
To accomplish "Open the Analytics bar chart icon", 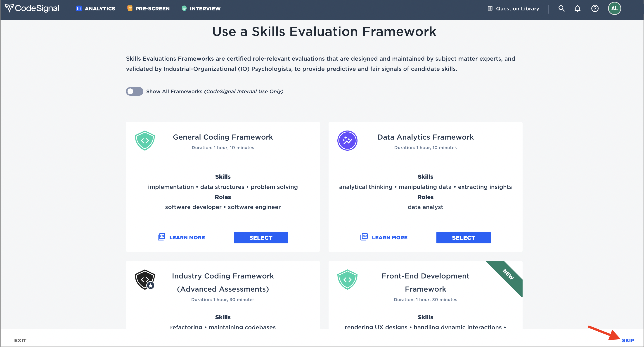I will tap(79, 9).
